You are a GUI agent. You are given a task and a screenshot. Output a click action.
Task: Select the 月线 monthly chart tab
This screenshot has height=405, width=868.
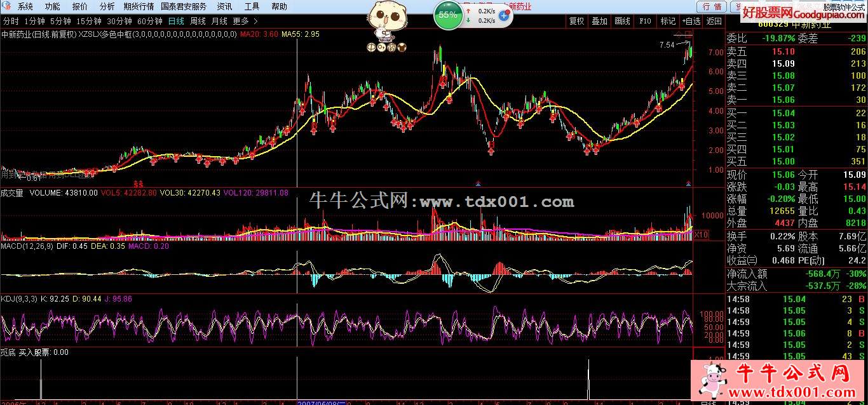[x=219, y=21]
